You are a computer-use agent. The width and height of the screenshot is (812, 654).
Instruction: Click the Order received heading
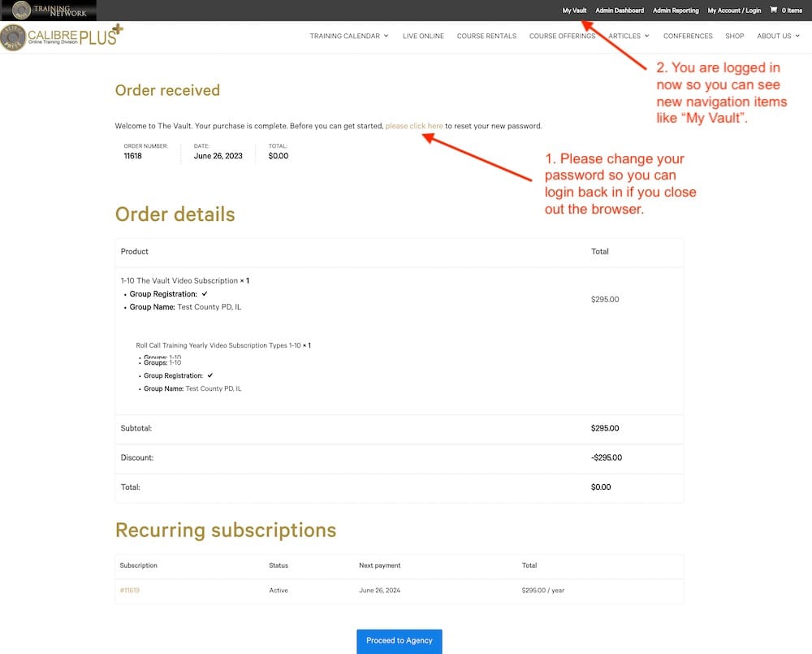(167, 90)
